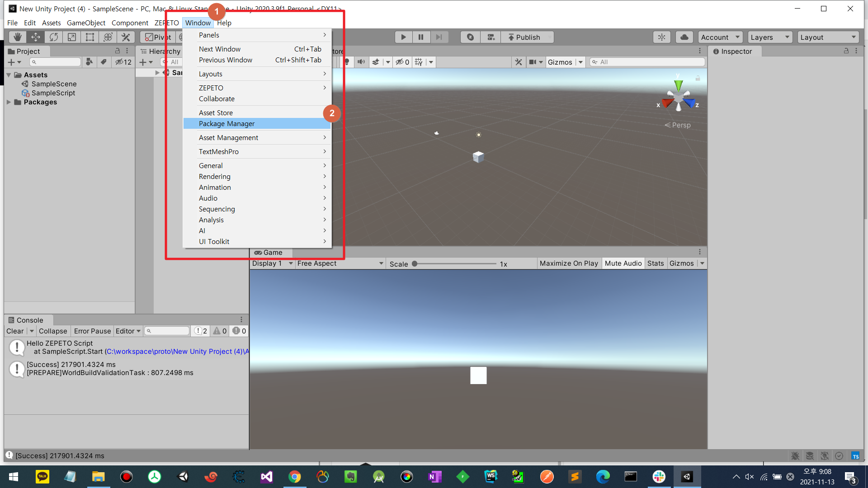Select the Hand tool in toolbar

coord(17,37)
